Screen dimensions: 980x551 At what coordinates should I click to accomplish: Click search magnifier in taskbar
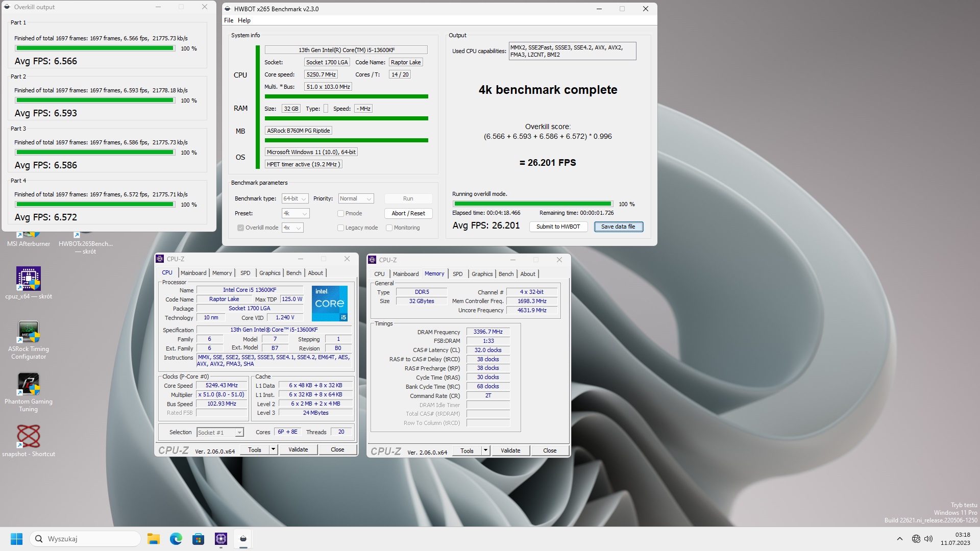(x=39, y=539)
